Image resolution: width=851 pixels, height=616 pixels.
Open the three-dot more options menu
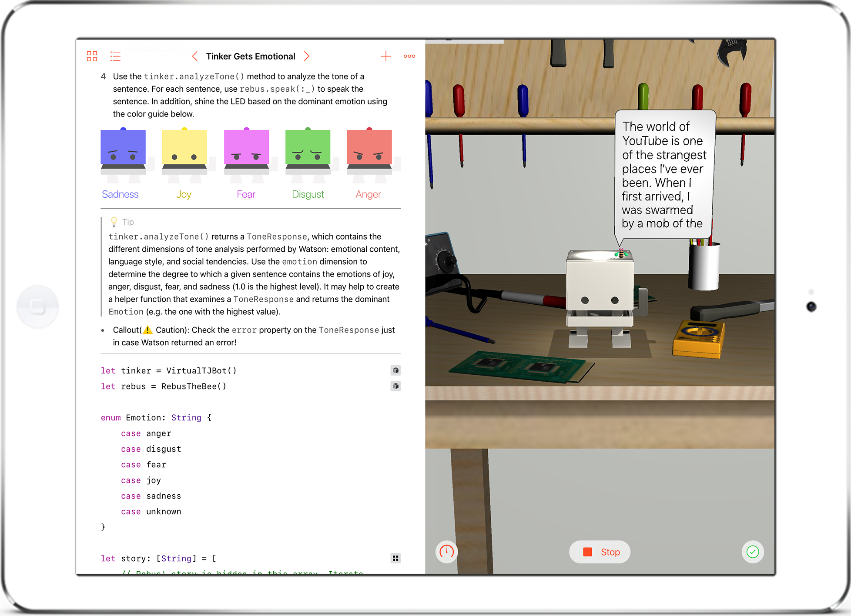coord(409,56)
